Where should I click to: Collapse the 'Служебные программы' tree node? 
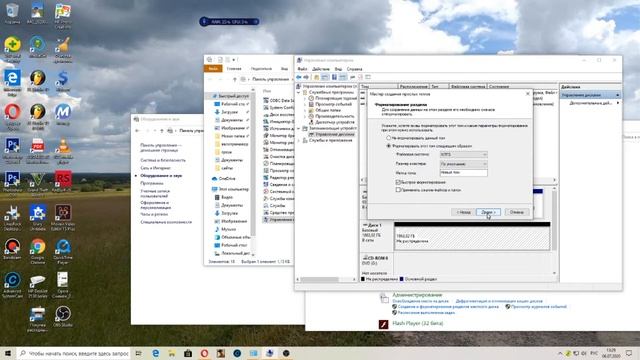tap(299, 93)
